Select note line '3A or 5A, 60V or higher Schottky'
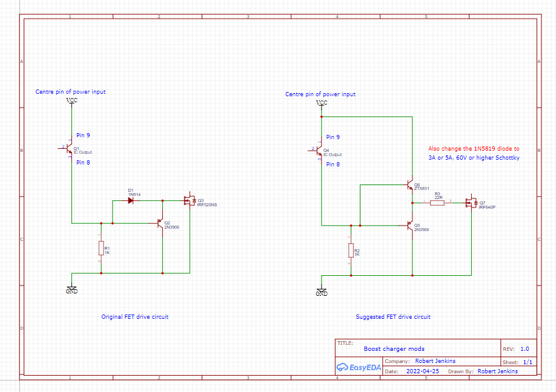The image size is (556, 392). click(474, 157)
